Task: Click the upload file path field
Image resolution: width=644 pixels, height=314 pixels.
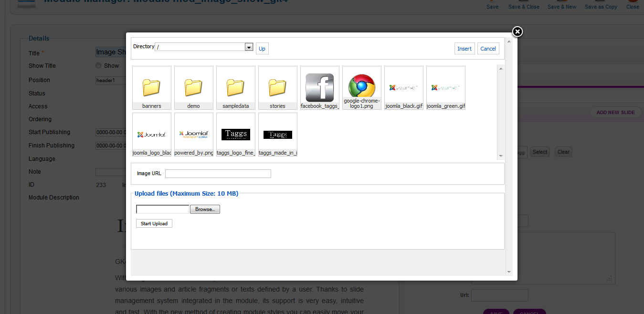Action: 163,209
